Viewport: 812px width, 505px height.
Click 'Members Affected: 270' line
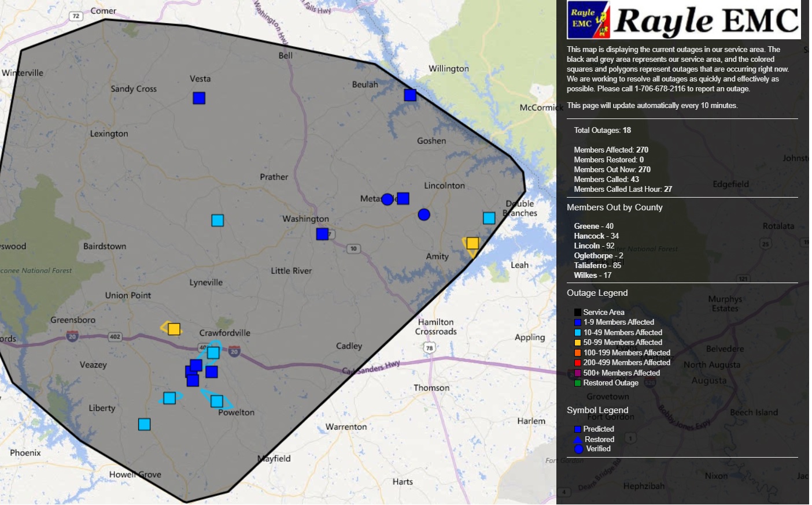coord(611,150)
